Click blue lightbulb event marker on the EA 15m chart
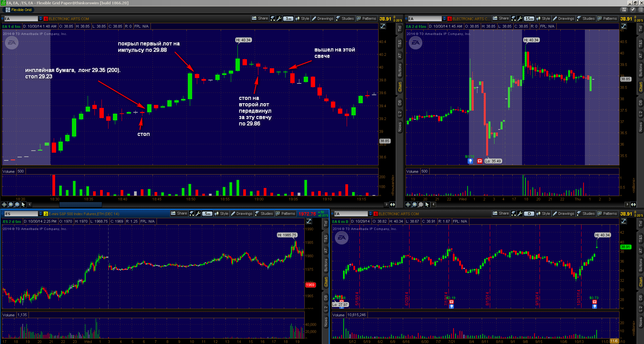 point(470,161)
